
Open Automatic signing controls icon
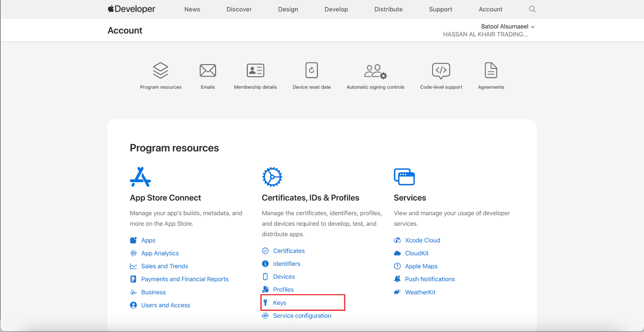coord(375,71)
